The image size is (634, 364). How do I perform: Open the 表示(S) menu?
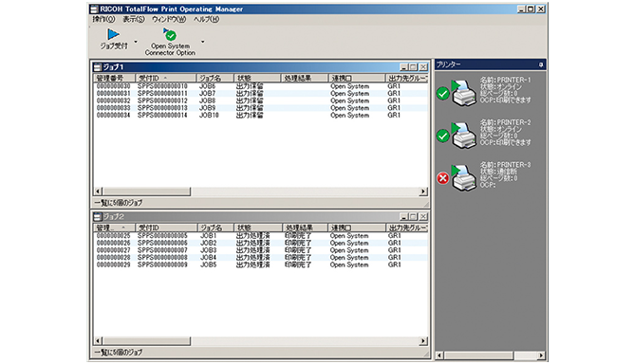point(134,19)
